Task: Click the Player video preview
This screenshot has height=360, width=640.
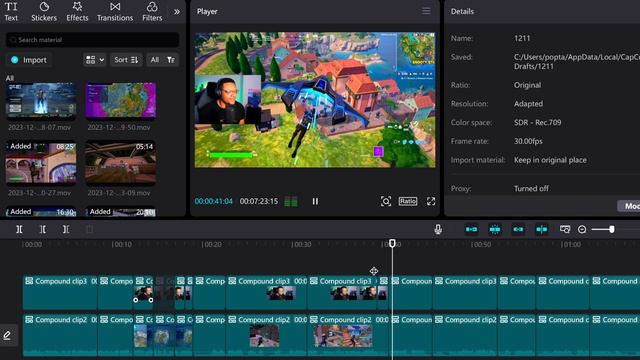Action: [315, 100]
